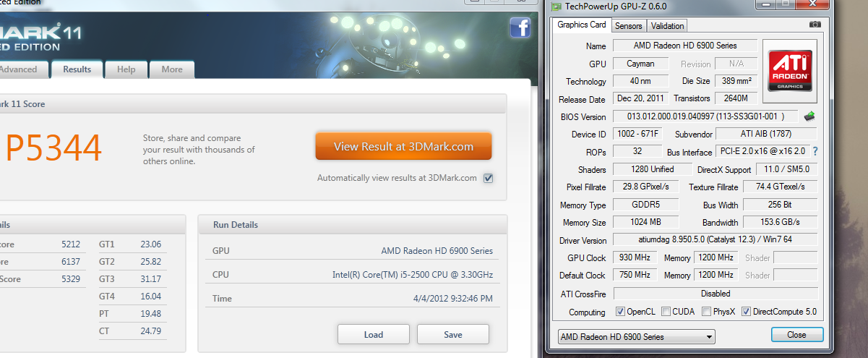Click View Result at 3DMark.com button

(403, 146)
